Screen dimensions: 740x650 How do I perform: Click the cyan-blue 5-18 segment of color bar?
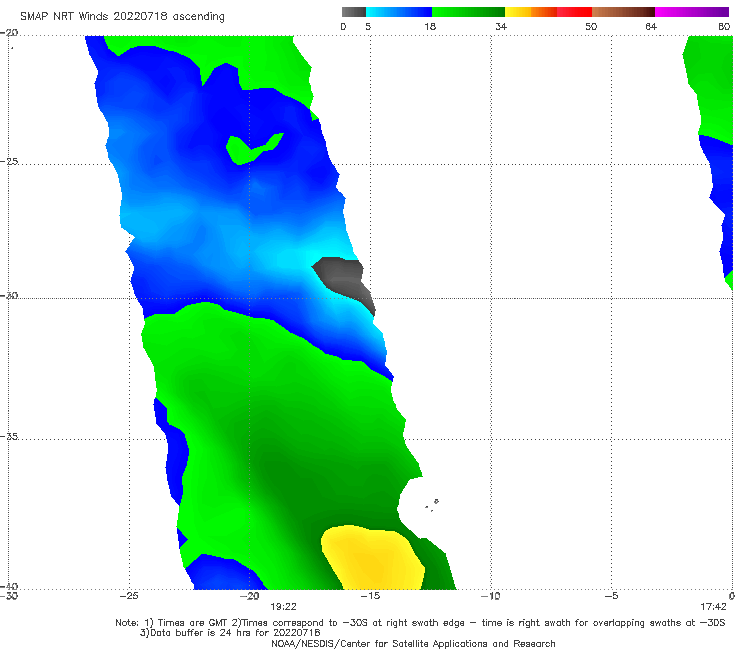point(399,12)
